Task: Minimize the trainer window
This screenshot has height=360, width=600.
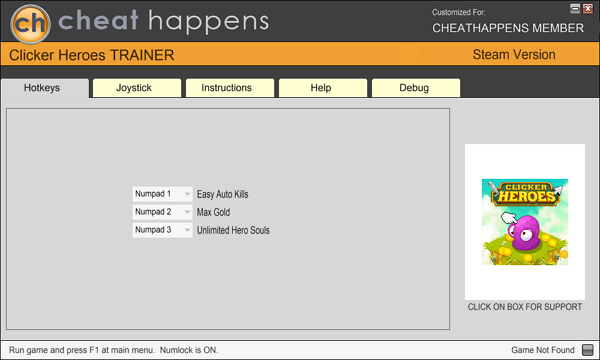Action: (x=575, y=8)
